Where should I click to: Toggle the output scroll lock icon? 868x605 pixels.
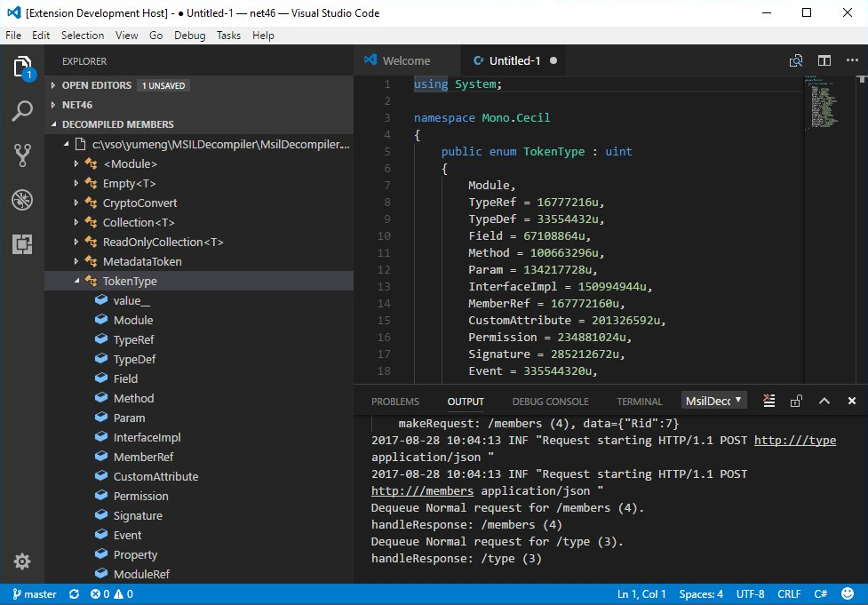(796, 401)
